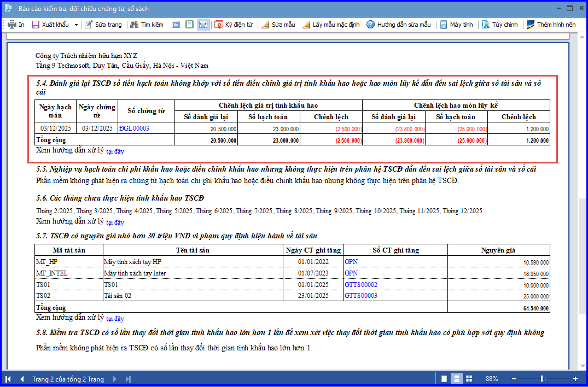Go to the previous page arrow
The height and width of the screenshot is (387, 588).
pos(22,379)
